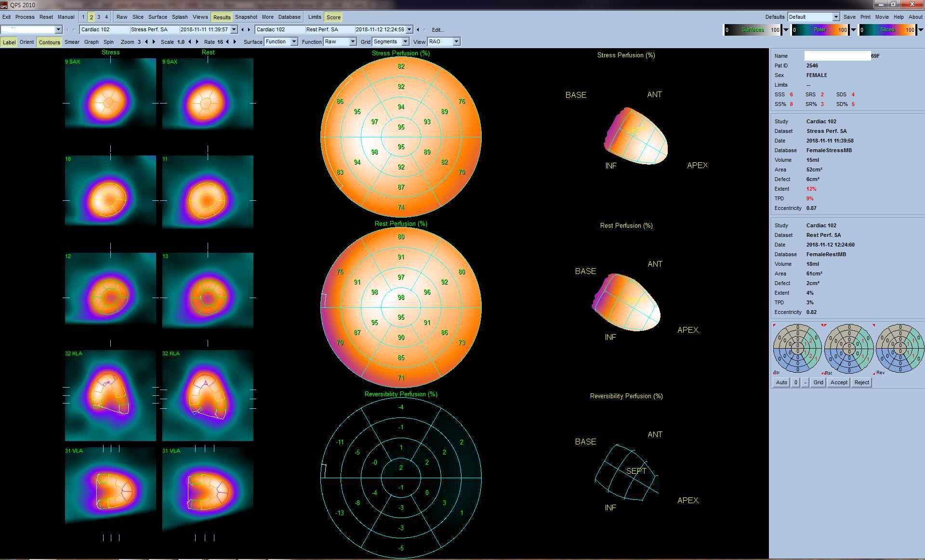Decrease the Zoom value with left arrow

[146, 42]
